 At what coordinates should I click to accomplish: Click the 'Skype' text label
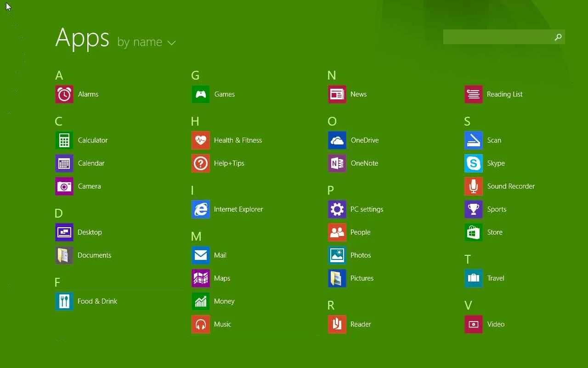click(x=496, y=163)
